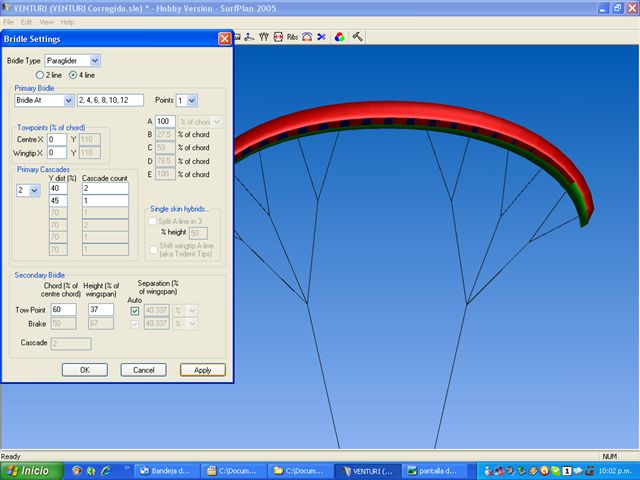Click the blue scissors-shaped toolbar icon
The image size is (640, 480).
coord(320,37)
